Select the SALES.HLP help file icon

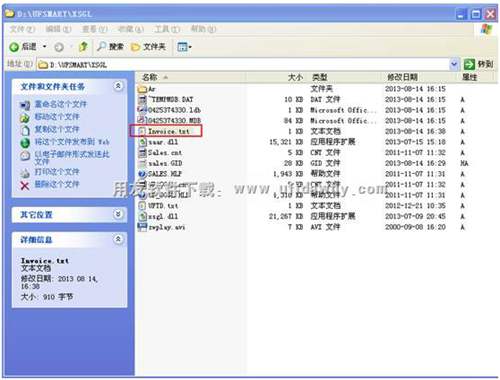click(x=142, y=174)
